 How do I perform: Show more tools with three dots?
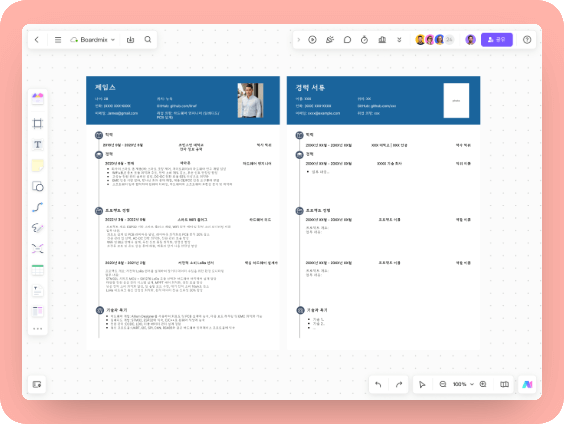(37, 329)
